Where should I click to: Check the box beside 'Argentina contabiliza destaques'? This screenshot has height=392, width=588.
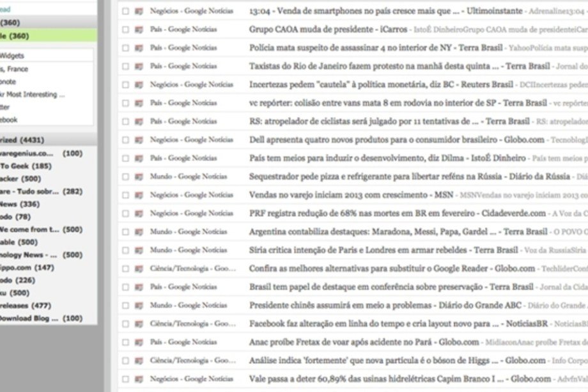pyautogui.click(x=126, y=232)
